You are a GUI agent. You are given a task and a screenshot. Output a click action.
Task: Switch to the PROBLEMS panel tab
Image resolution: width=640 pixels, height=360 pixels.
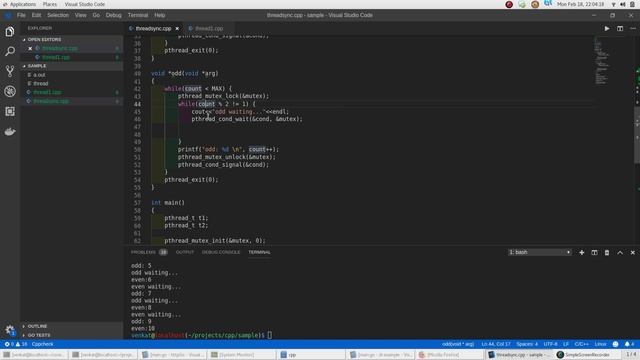149,253
